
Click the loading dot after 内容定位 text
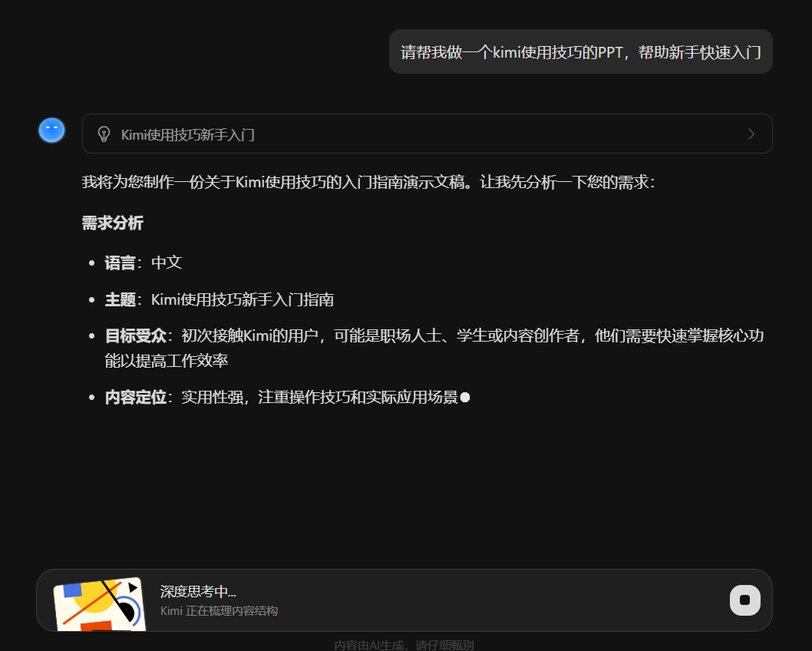pos(465,397)
